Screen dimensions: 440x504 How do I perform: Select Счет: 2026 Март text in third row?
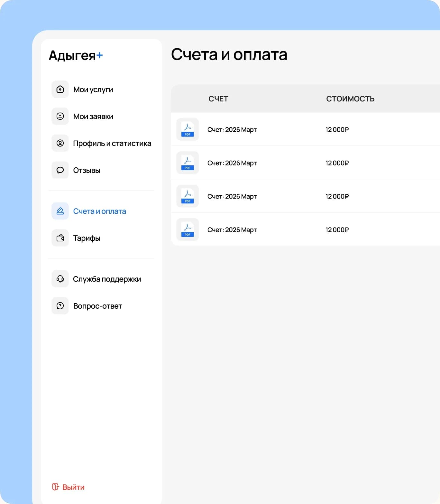coord(232,196)
